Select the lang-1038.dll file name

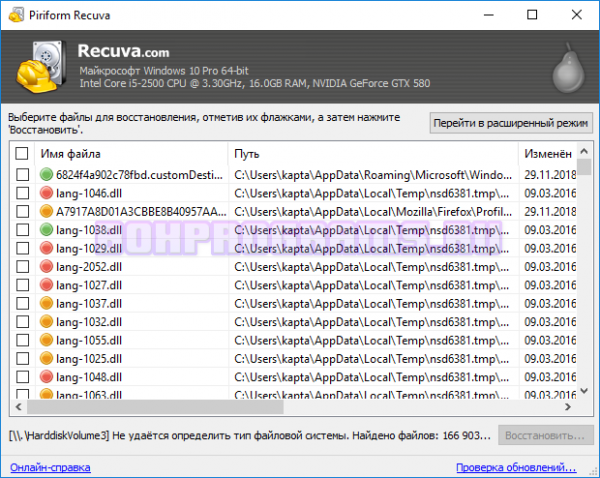[x=89, y=230]
